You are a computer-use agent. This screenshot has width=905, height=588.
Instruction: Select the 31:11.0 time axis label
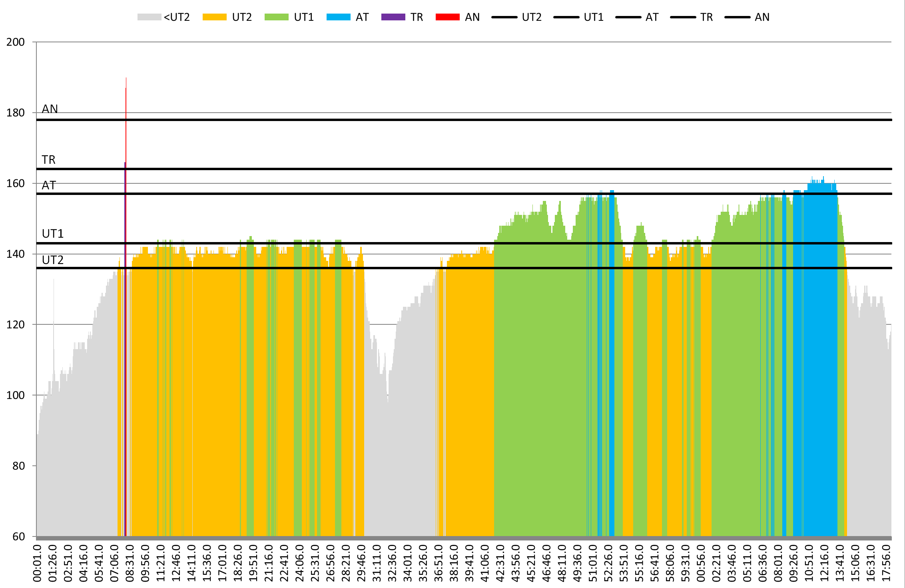pos(377,563)
